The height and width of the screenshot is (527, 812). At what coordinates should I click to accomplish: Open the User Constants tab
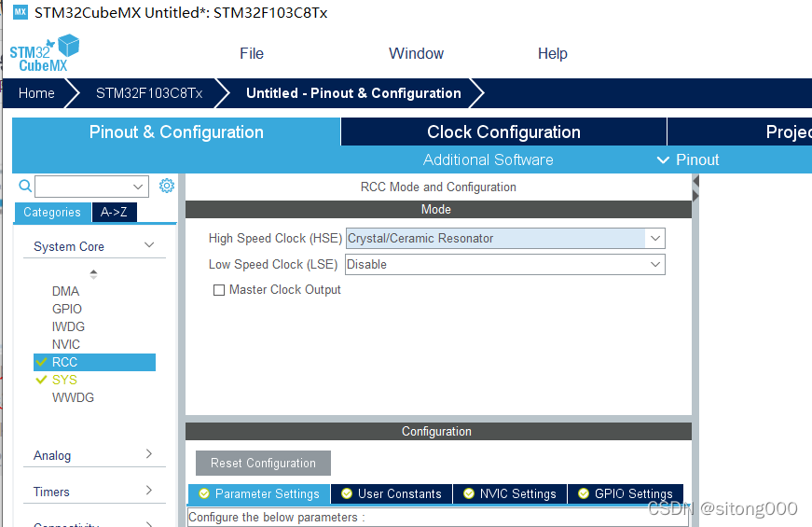tap(392, 493)
